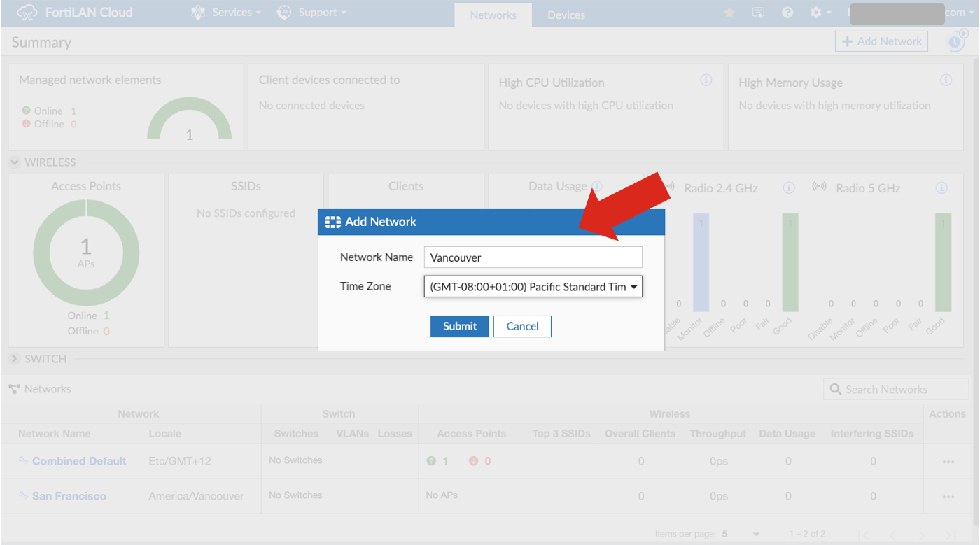The width and height of the screenshot is (980, 545).
Task: Open the items per page dropdown
Action: (756, 533)
